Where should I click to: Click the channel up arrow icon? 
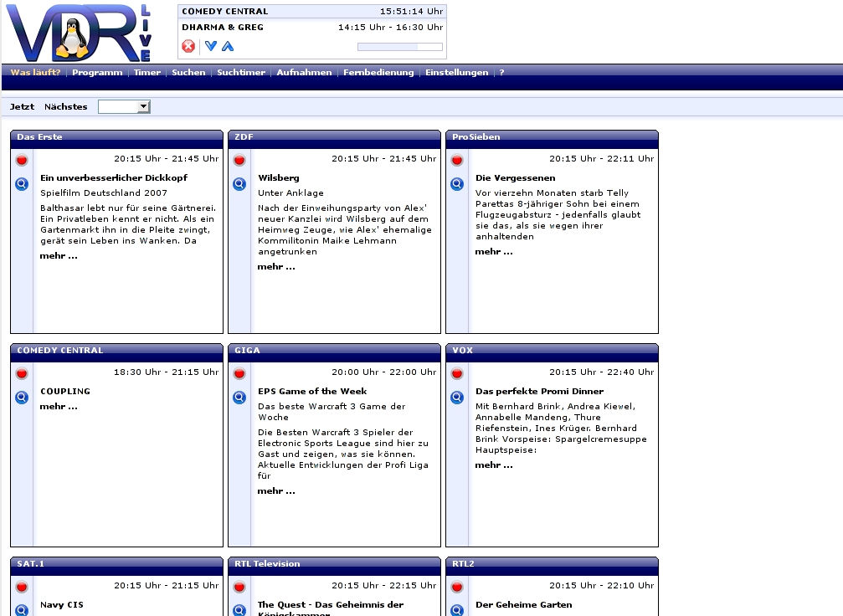(x=227, y=46)
